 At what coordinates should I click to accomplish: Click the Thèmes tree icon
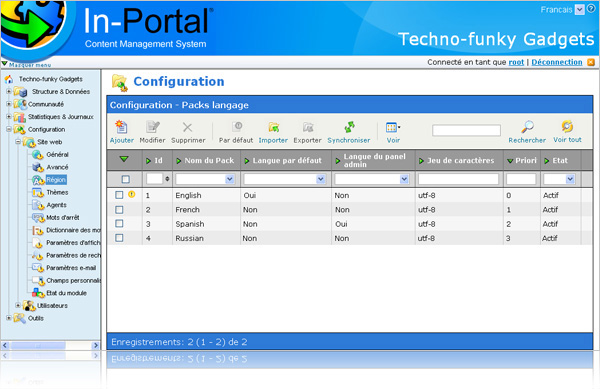38,192
